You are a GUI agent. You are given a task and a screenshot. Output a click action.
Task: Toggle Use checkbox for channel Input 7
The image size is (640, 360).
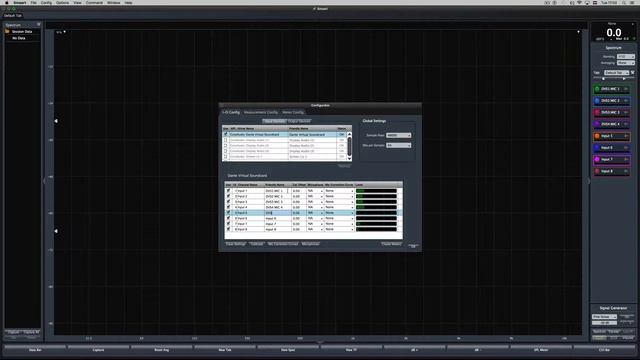pyautogui.click(x=228, y=224)
